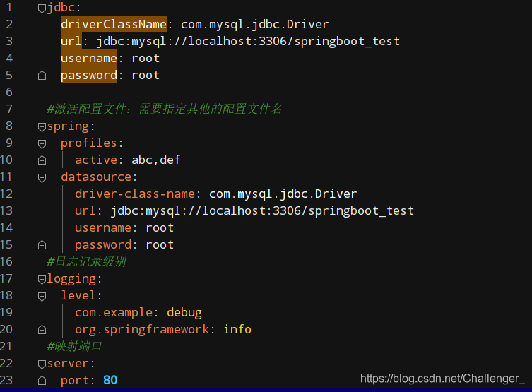Viewport: 532px width, 392px height.
Task: Click the comment on line 16
Action: [x=87, y=261]
